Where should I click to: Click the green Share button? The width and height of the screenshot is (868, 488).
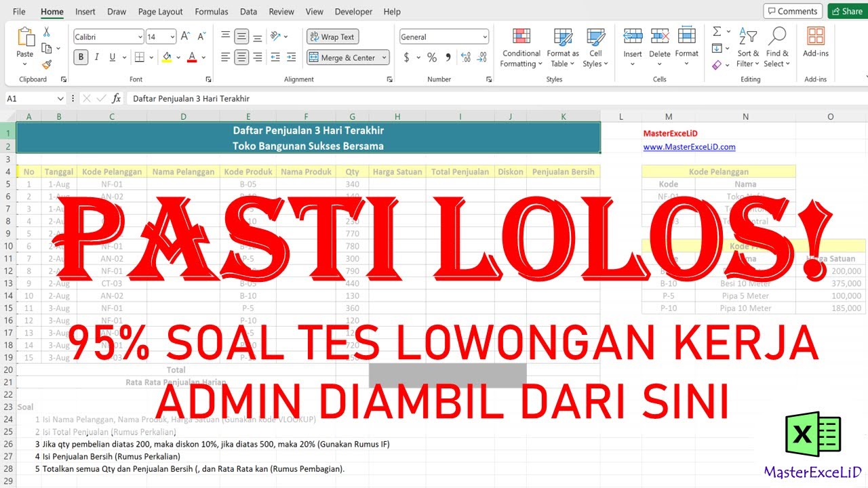846,11
